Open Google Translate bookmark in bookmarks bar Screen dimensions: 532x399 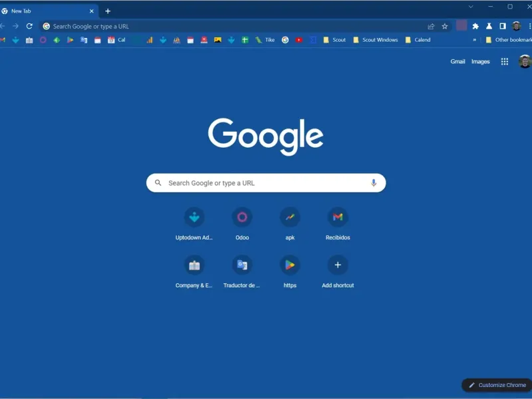coord(84,40)
